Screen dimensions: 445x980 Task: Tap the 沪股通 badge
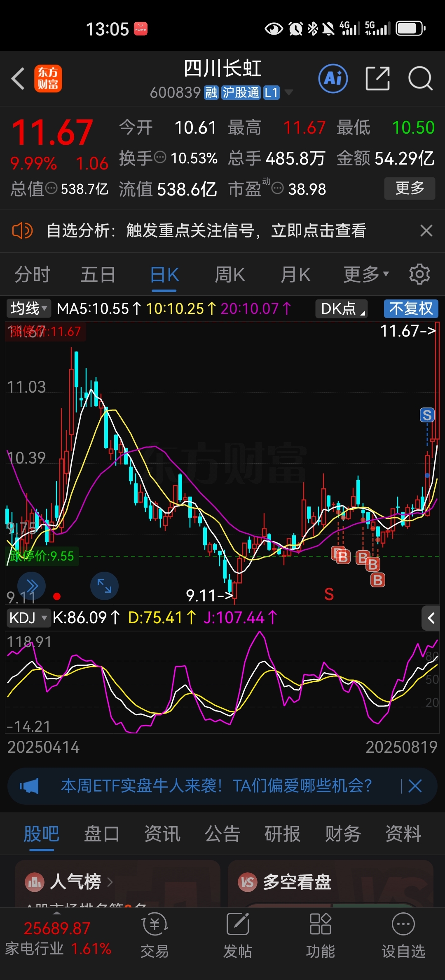241,93
